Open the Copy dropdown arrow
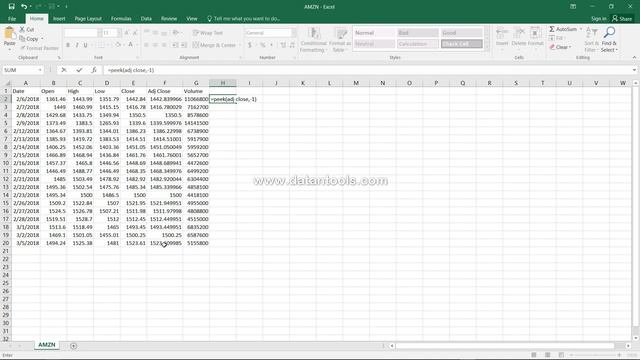This screenshot has height=360, width=640. [x=42, y=39]
